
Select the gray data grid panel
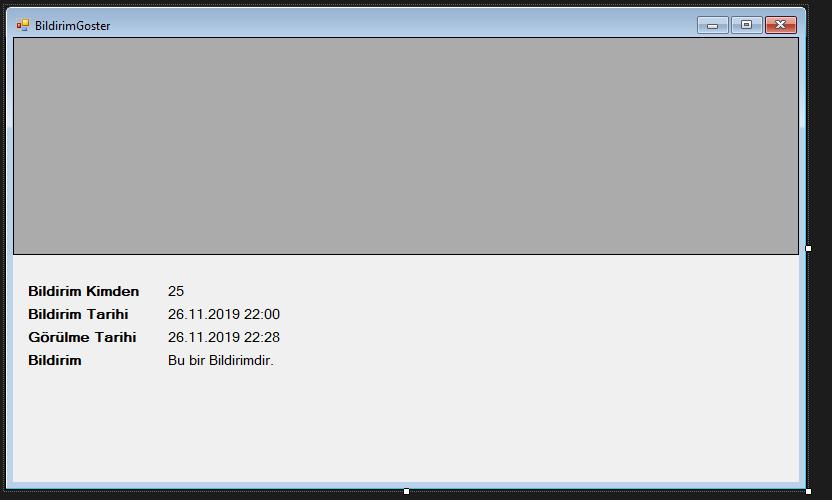click(x=406, y=146)
